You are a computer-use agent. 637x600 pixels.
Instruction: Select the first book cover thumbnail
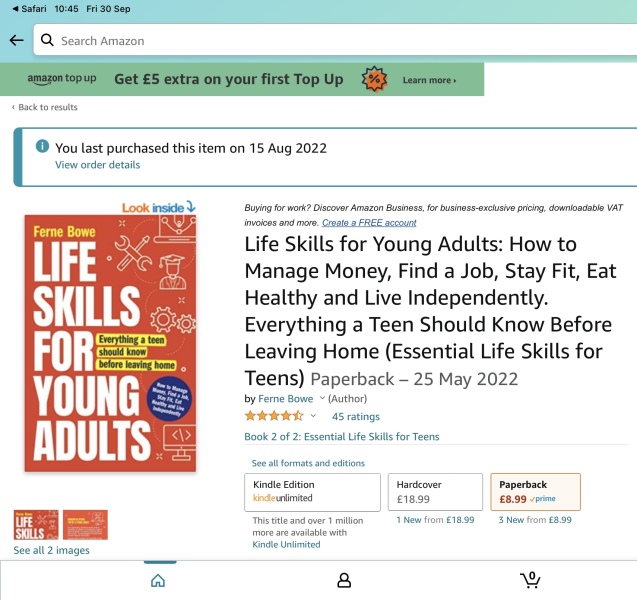pos(36,525)
